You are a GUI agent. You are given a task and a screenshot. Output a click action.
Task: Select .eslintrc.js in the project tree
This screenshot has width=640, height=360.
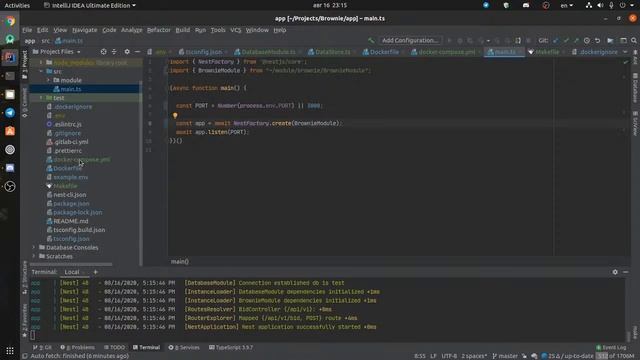67,124
